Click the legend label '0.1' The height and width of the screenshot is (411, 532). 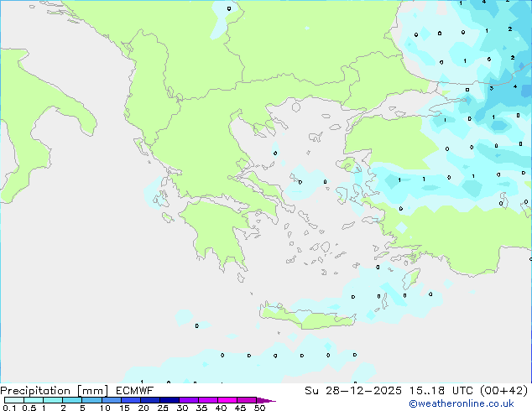click(x=9, y=408)
